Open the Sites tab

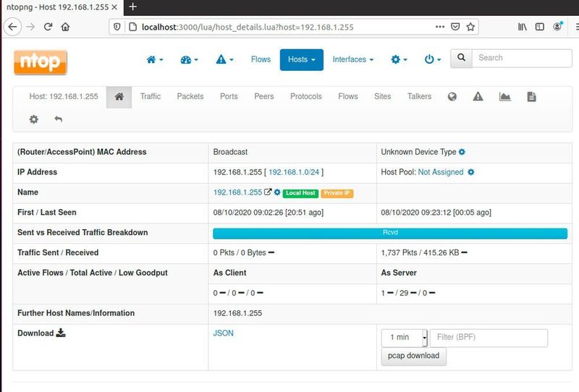383,96
